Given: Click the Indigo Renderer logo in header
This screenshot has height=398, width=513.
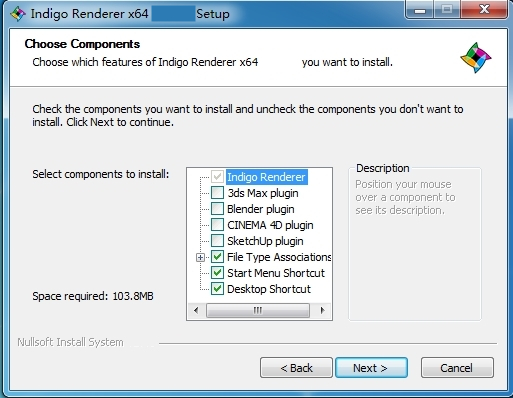Looking at the screenshot, I should coord(475,58).
